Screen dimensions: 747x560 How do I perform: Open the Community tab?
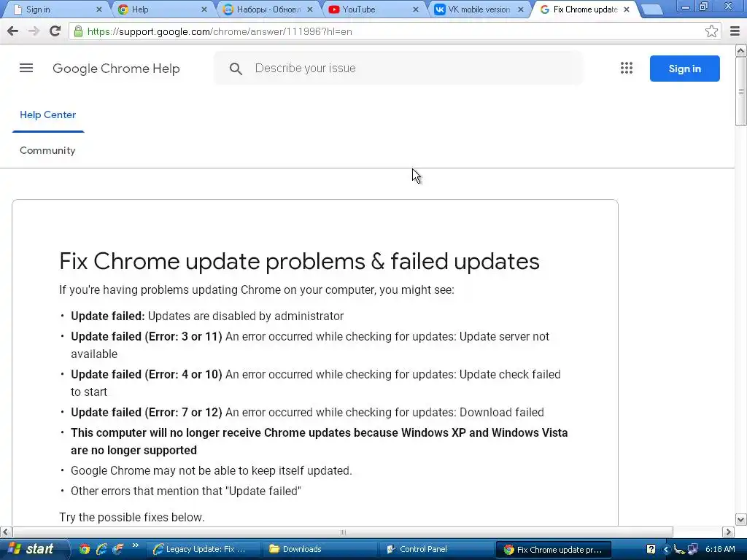point(47,150)
